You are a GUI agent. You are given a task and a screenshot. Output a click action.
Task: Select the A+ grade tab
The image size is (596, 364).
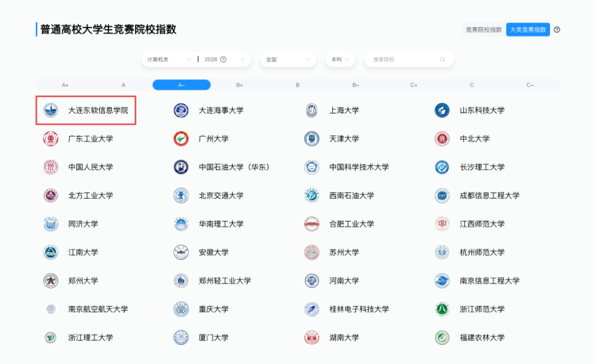[x=65, y=85]
